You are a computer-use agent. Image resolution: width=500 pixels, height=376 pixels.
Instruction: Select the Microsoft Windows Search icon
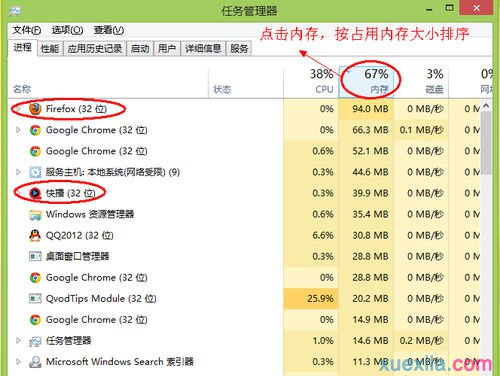35,362
